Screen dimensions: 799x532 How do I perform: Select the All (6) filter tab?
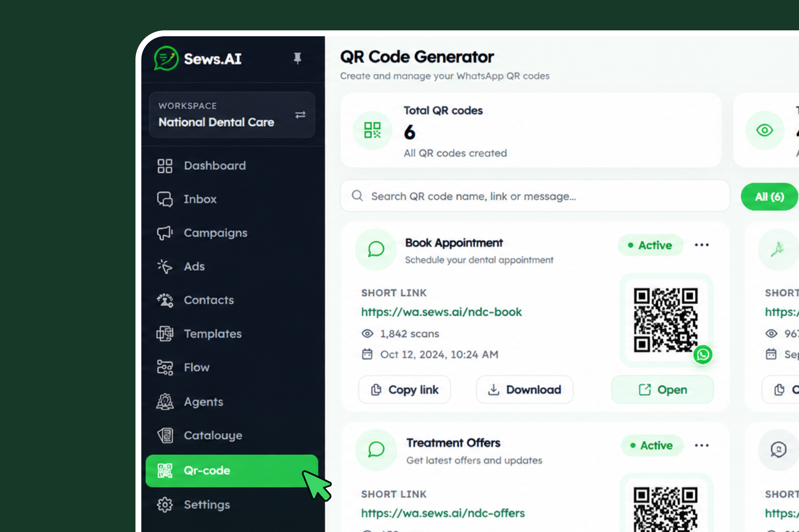(769, 197)
